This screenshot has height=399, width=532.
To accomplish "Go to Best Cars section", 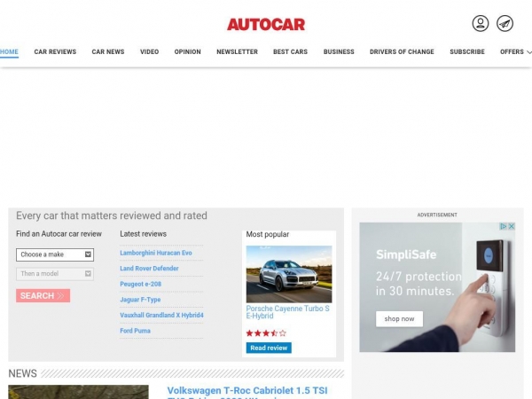I will [291, 52].
